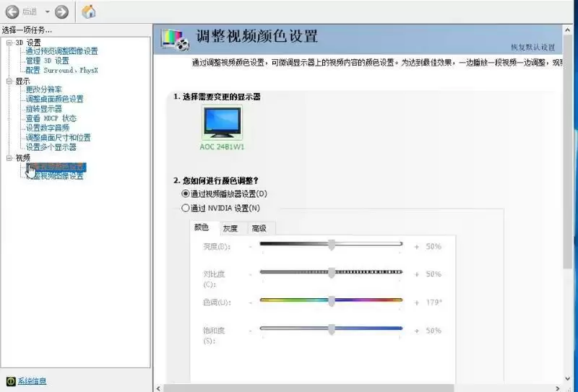The width and height of the screenshot is (578, 392).
Task: Click the horizontal scrollbar left arrow
Action: (158, 388)
